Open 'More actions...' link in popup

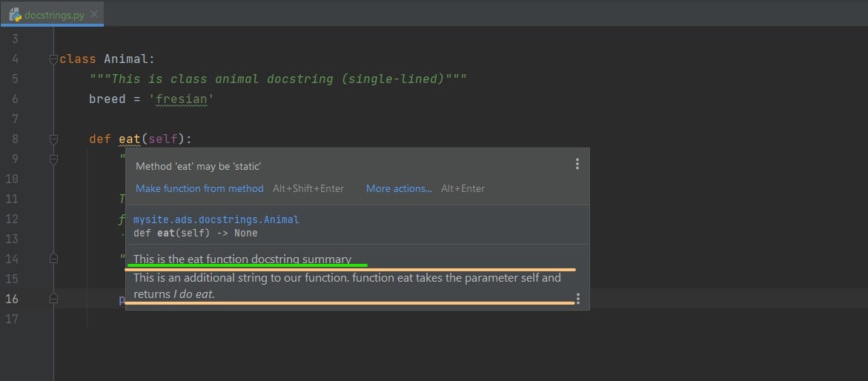pos(399,189)
